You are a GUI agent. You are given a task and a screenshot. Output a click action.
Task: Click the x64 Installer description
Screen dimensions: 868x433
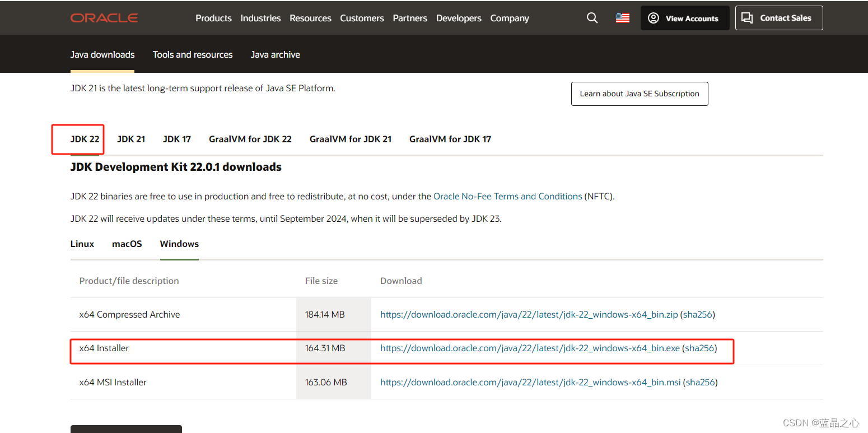tap(104, 348)
